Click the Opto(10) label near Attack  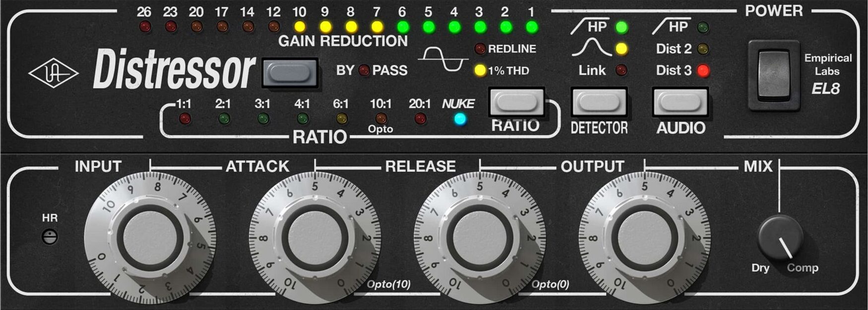click(x=389, y=284)
